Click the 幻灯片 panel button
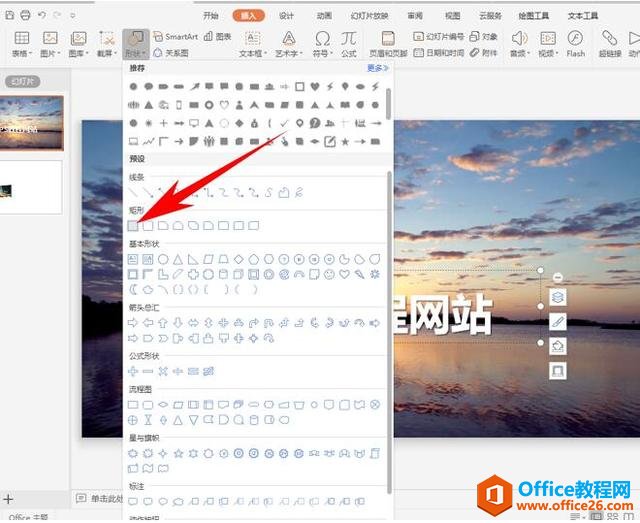Screen dimensions: 640x523 (x=22, y=81)
